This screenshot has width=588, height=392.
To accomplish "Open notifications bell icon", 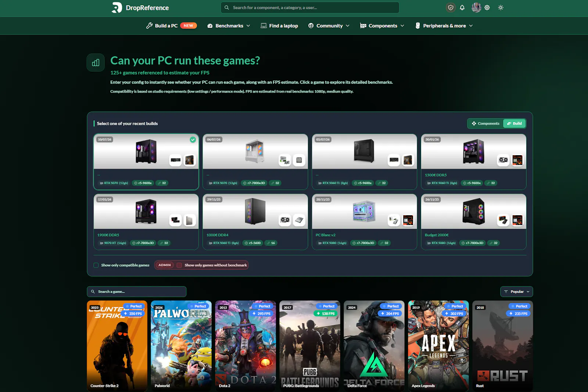I will [x=462, y=7].
